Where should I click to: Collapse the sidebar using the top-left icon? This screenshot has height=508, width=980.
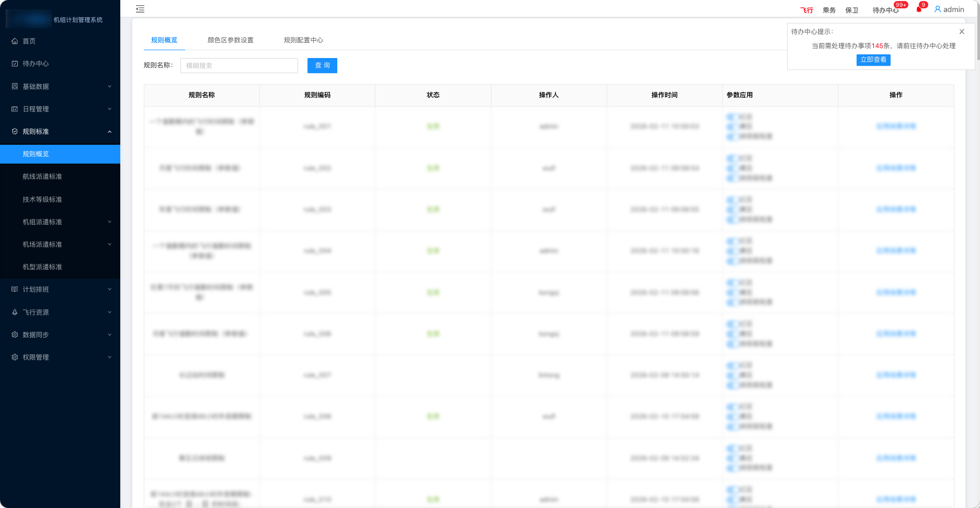pos(140,9)
